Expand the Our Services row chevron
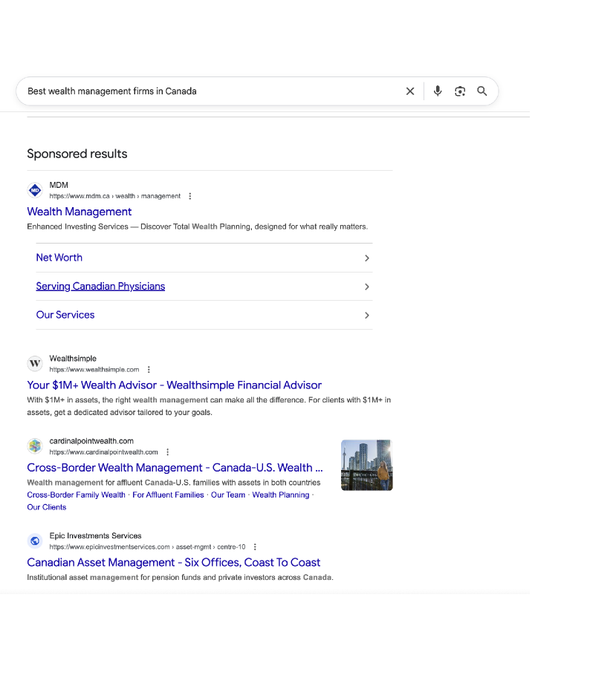The width and height of the screenshot is (616, 675). [367, 316]
